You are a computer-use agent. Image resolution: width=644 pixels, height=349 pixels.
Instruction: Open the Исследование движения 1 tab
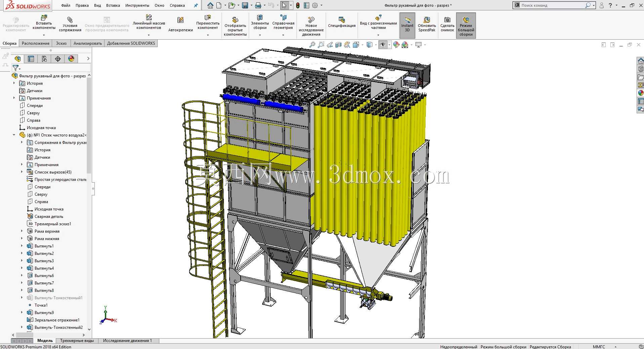[x=127, y=341]
